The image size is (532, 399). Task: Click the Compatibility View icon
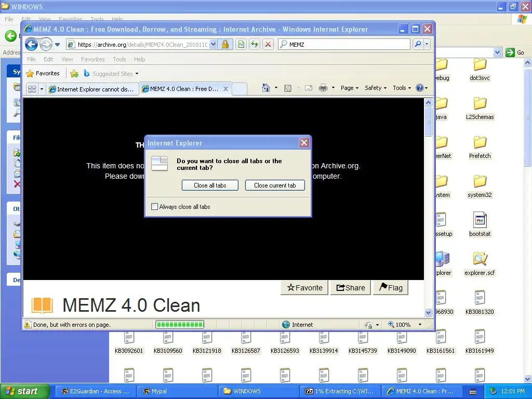(241, 45)
